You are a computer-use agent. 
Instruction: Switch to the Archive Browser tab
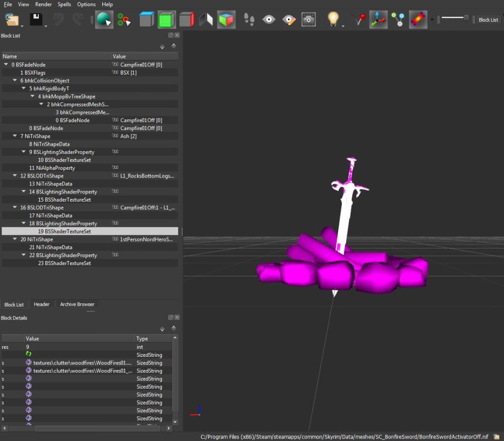pos(77,304)
